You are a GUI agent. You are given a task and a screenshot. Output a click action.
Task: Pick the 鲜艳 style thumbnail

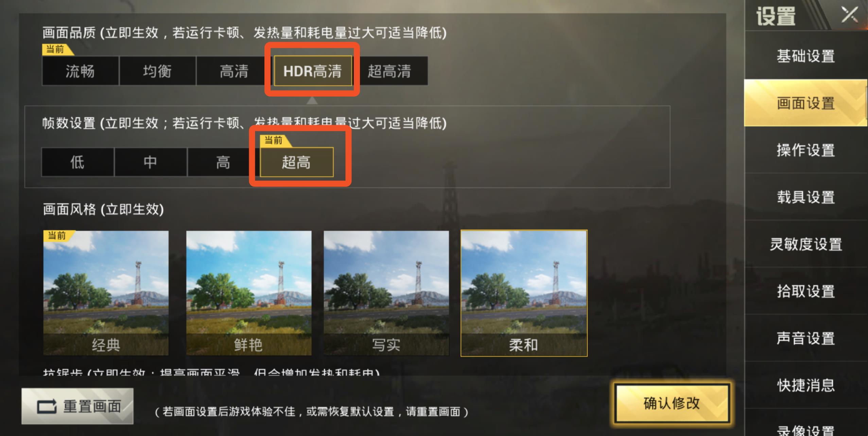tap(249, 293)
